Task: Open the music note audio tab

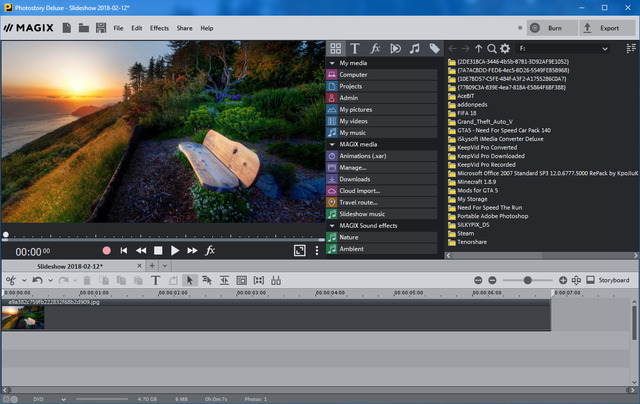Action: coord(414,48)
